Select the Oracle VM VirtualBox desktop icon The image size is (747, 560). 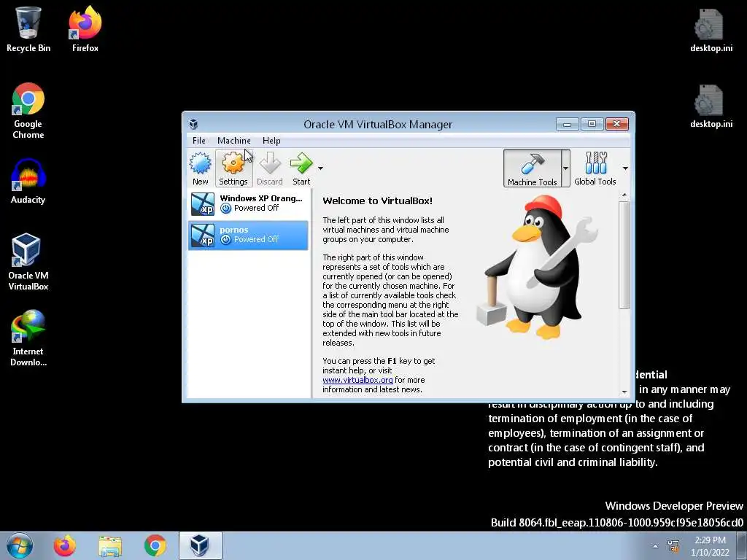(x=28, y=262)
